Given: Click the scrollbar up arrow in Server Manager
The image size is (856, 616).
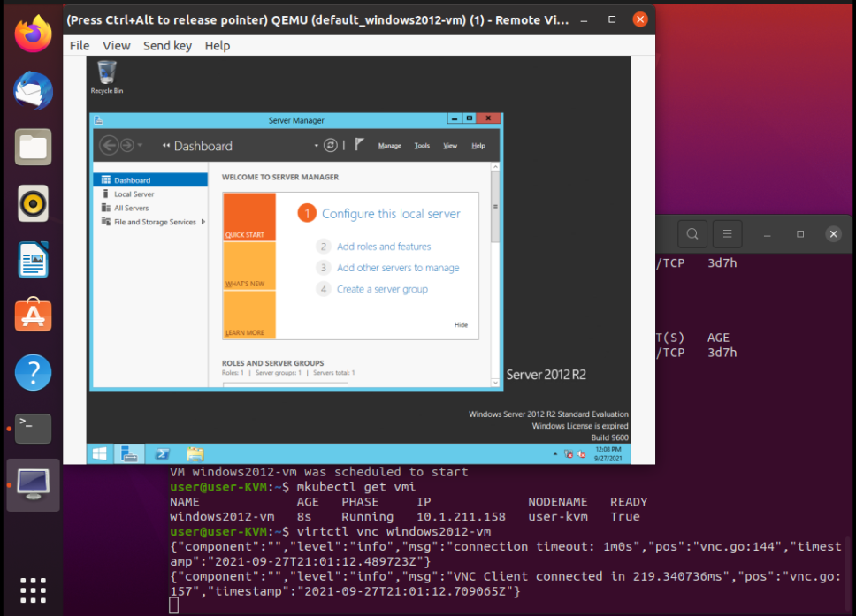Looking at the screenshot, I should pyautogui.click(x=495, y=166).
